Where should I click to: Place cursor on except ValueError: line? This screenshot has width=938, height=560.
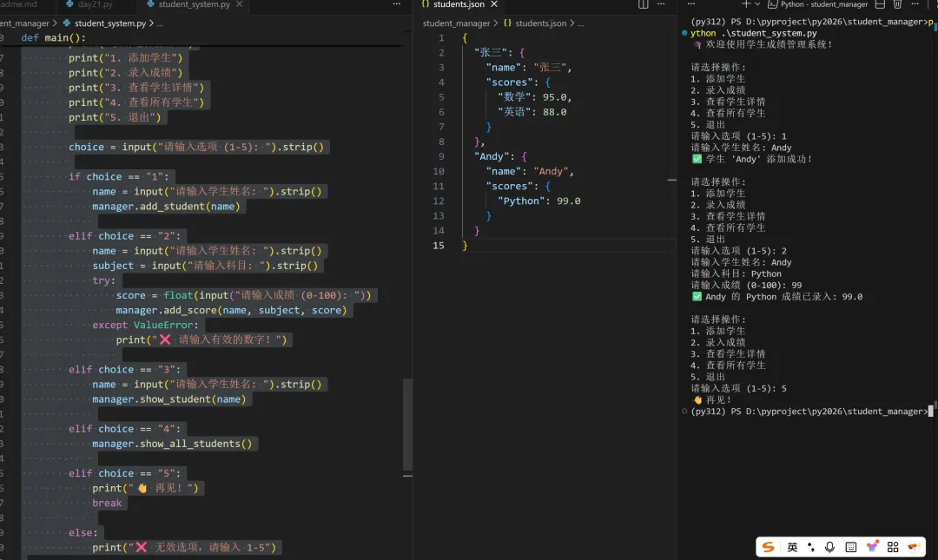coord(145,325)
